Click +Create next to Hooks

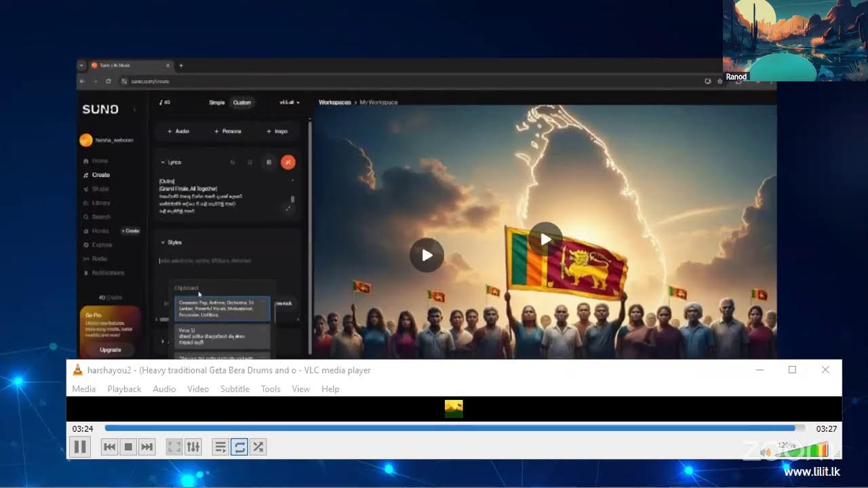[x=131, y=231]
